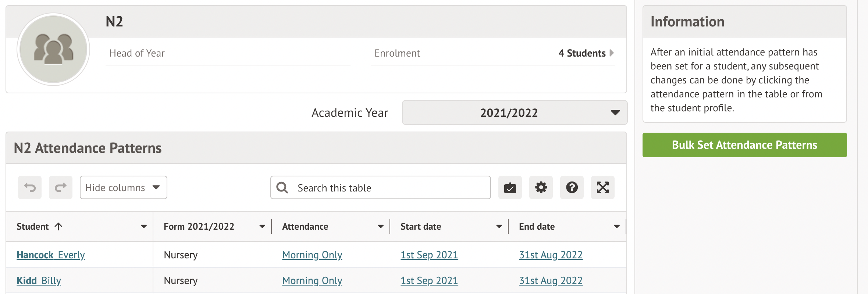Click Bulk Set Attendance Patterns button
The width and height of the screenshot is (868, 294).
(x=744, y=145)
